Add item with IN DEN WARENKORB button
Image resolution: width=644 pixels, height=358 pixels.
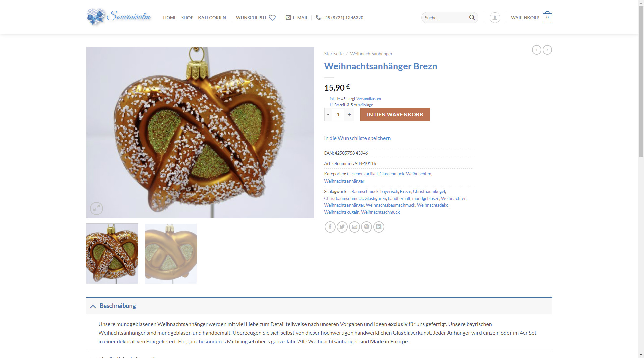[395, 114]
